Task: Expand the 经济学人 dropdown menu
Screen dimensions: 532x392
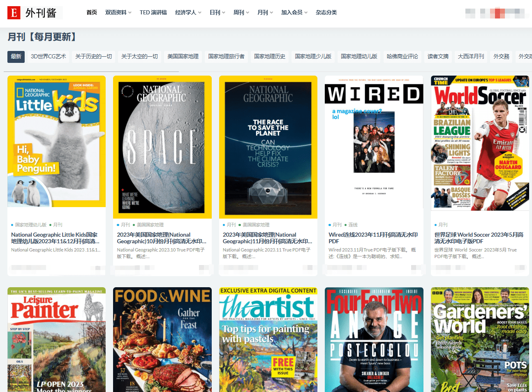Action: tap(188, 12)
